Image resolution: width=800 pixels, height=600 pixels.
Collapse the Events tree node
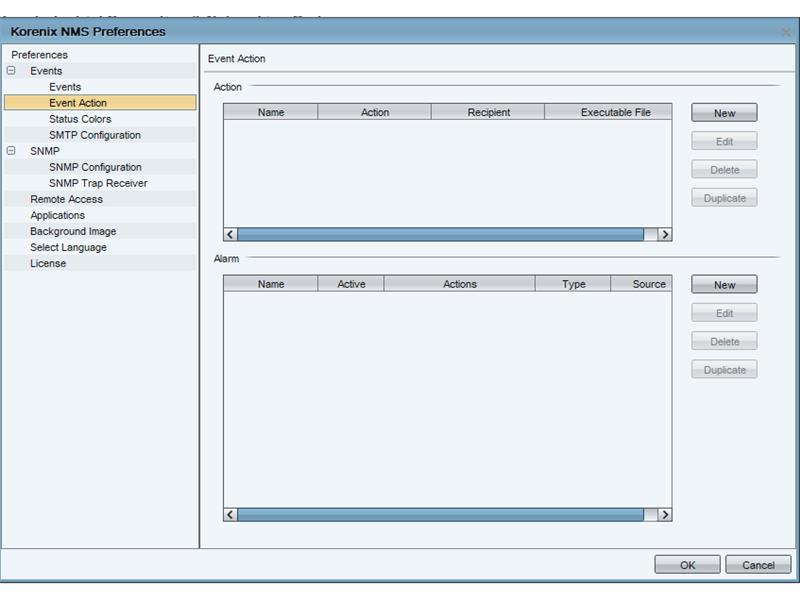(x=11, y=70)
